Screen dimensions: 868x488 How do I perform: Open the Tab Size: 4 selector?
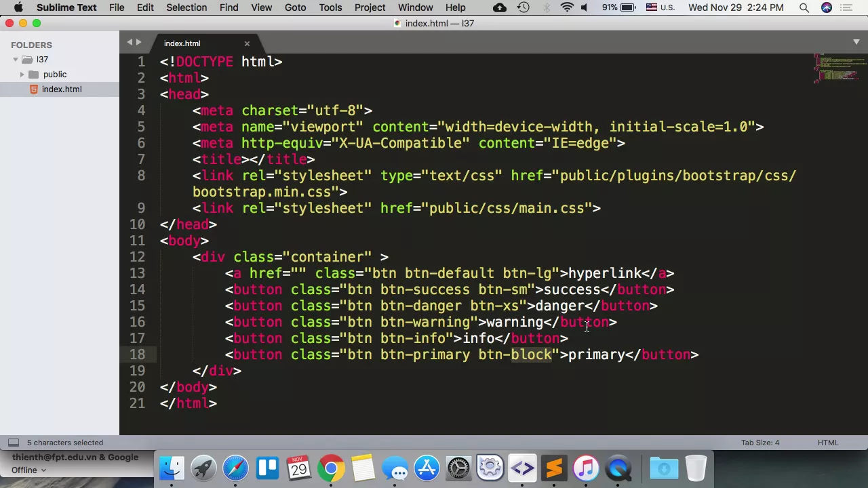760,443
